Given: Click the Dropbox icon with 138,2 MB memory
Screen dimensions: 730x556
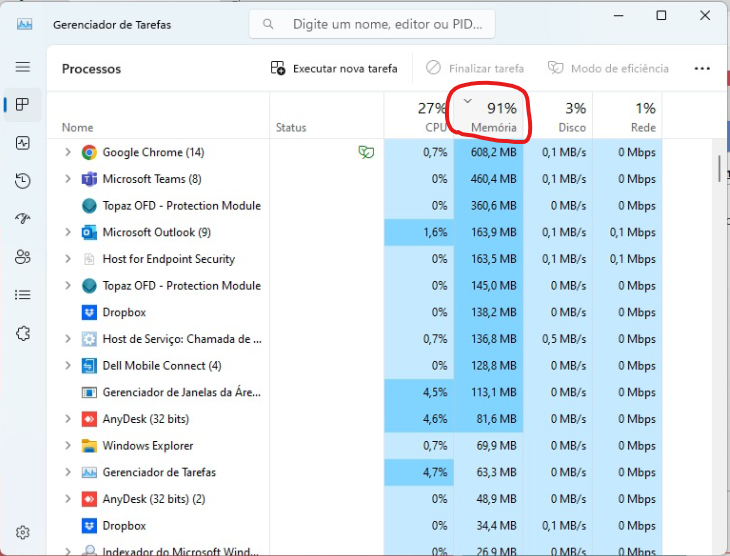Looking at the screenshot, I should tap(89, 312).
